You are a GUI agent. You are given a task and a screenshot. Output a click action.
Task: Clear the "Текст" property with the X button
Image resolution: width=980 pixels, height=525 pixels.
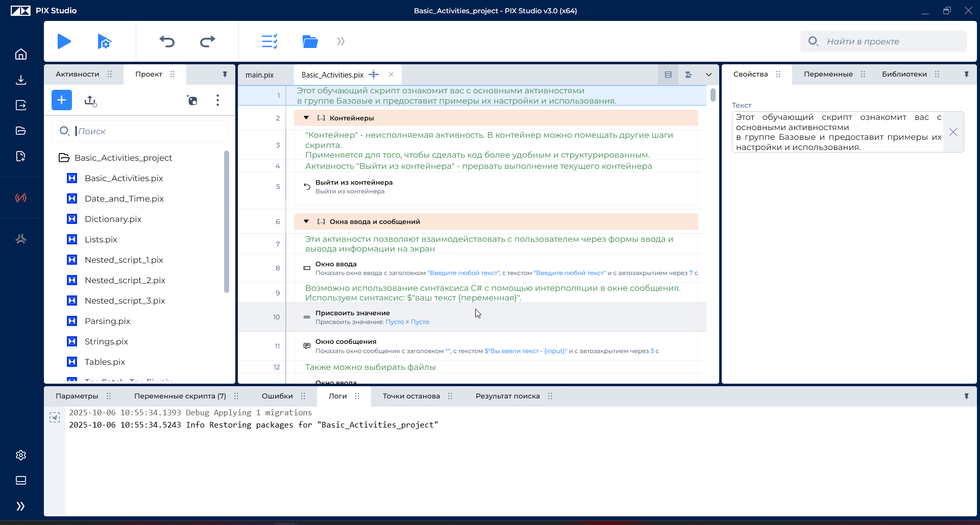953,132
